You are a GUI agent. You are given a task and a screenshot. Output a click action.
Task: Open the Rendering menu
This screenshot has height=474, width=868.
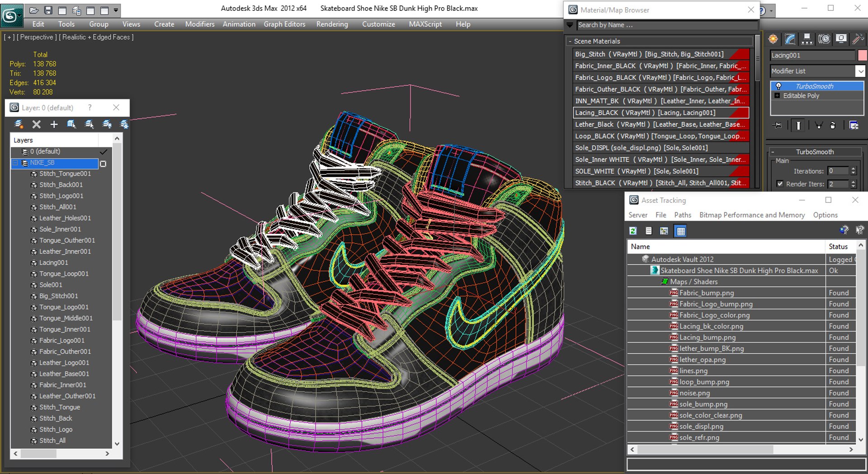pyautogui.click(x=332, y=24)
